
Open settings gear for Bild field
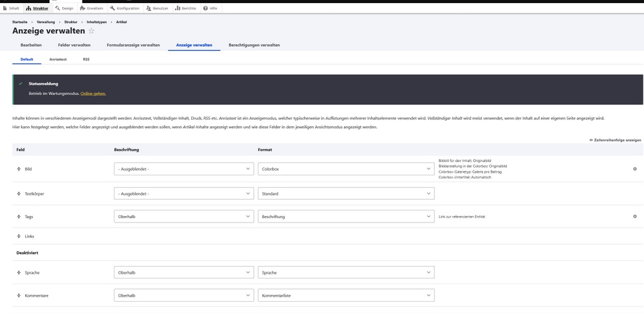(635, 169)
